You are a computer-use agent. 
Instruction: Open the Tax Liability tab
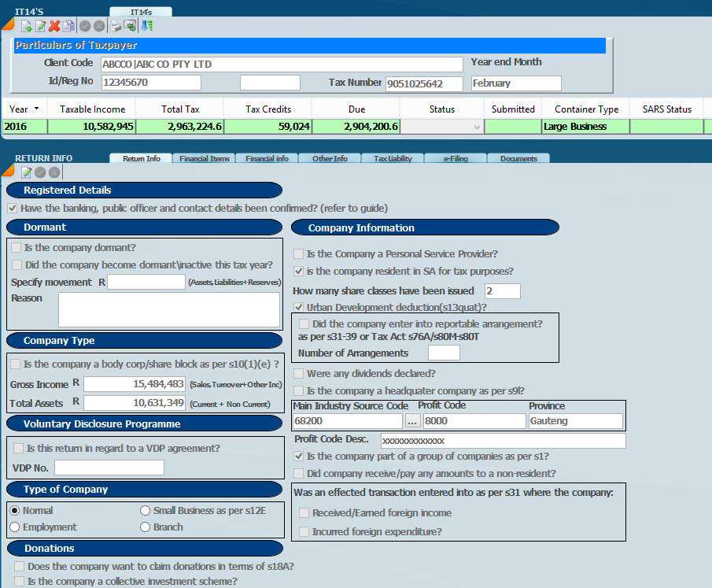[393, 159]
